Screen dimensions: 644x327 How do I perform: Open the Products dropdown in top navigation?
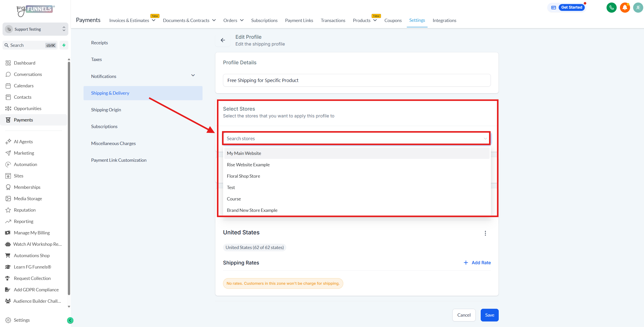[x=365, y=20]
